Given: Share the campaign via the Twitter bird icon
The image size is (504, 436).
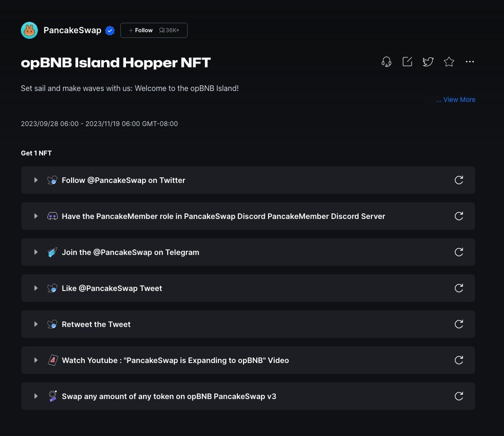Looking at the screenshot, I should click(x=428, y=62).
